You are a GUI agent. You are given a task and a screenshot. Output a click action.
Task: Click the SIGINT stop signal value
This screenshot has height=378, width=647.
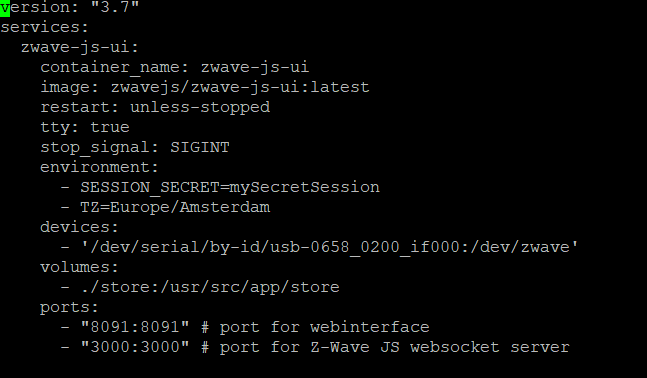click(x=200, y=147)
